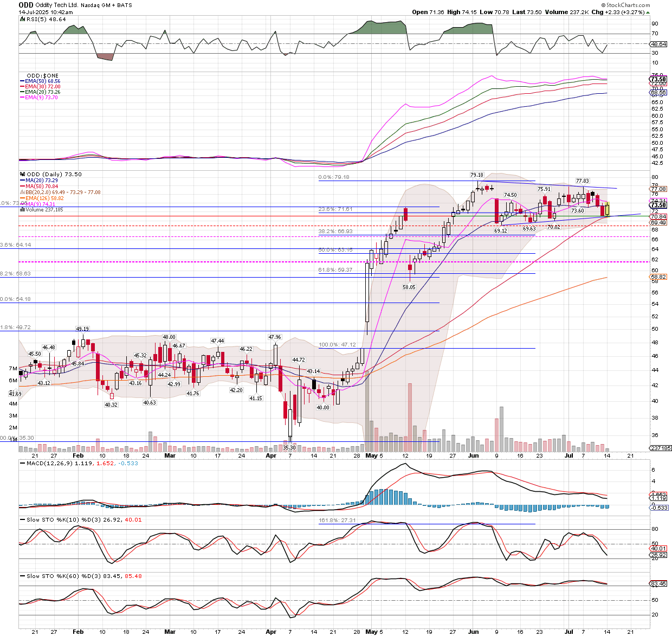Image resolution: width=672 pixels, height=636 pixels.
Task: Click the 73.50 last price axis tag
Action: (x=658, y=205)
